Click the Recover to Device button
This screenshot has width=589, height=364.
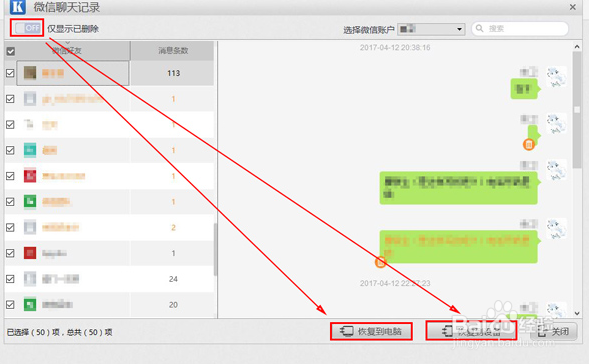[x=471, y=331]
